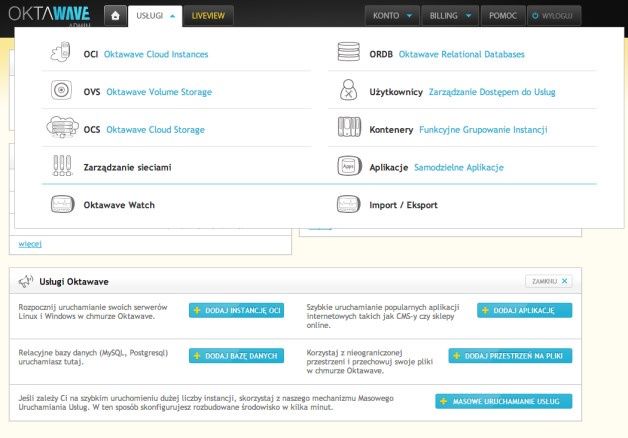This screenshot has height=438, width=628.
Task: Click the X icon on the Zamknij button
Action: coord(564,281)
